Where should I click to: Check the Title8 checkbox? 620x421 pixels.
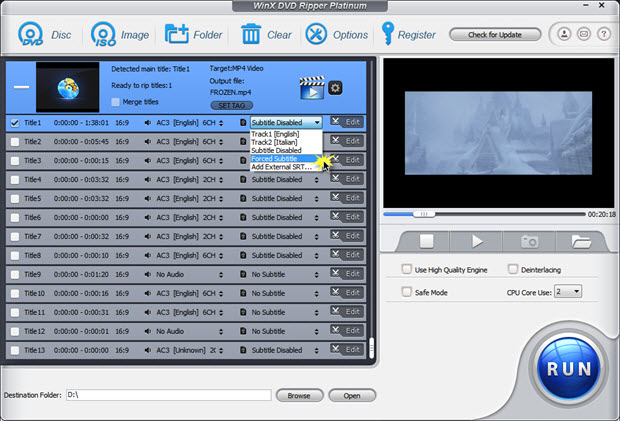pos(15,256)
